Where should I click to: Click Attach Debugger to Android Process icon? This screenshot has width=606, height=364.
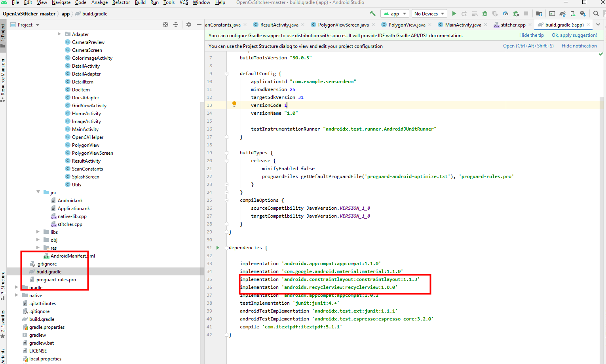click(516, 14)
